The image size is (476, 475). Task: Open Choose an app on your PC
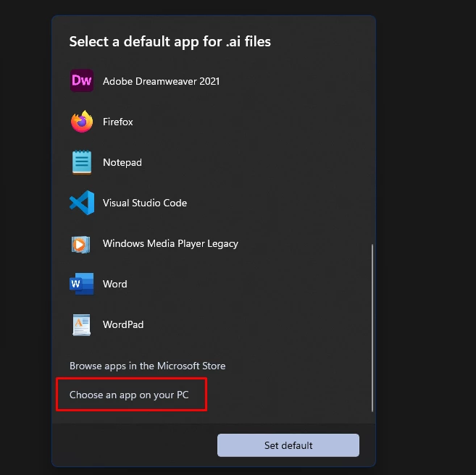tap(129, 395)
